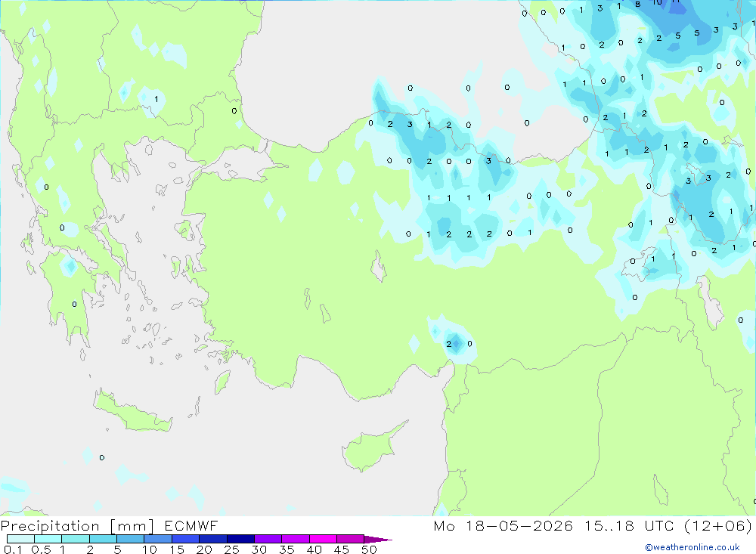Click the '20' legend scale label
This screenshot has height=554, width=756.
204,549
